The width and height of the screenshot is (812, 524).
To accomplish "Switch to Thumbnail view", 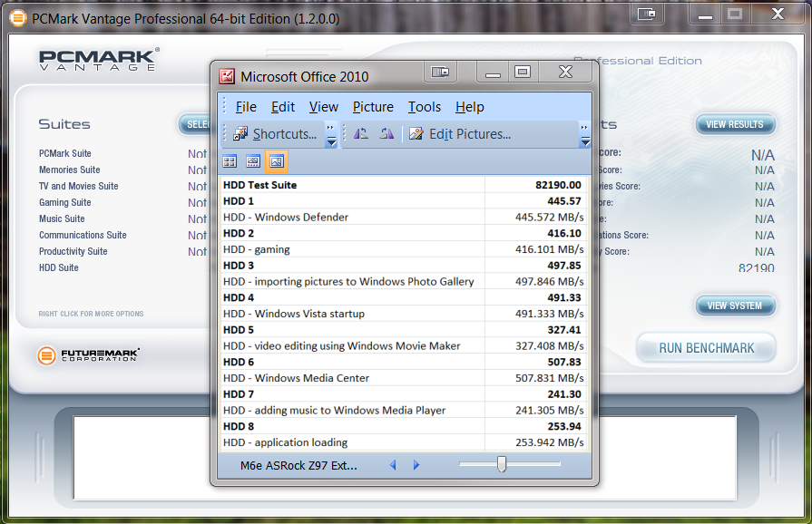I will [230, 161].
